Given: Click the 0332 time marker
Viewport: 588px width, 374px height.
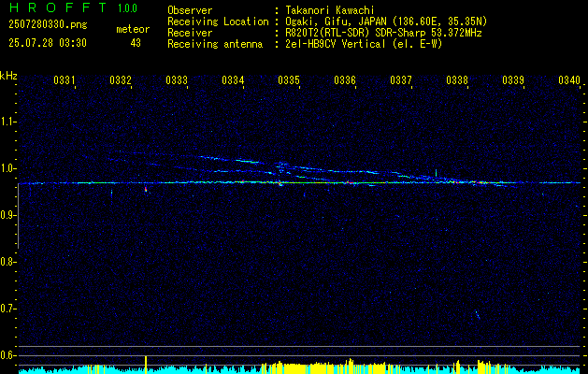Looking at the screenshot, I should click(121, 79).
